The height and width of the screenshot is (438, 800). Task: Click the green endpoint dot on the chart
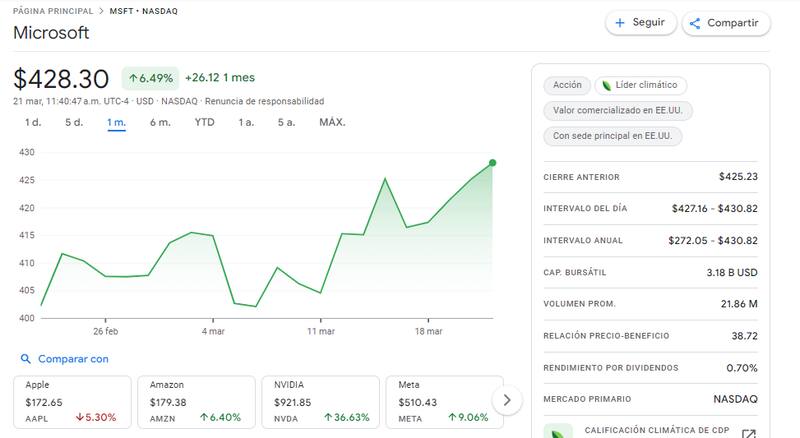492,162
